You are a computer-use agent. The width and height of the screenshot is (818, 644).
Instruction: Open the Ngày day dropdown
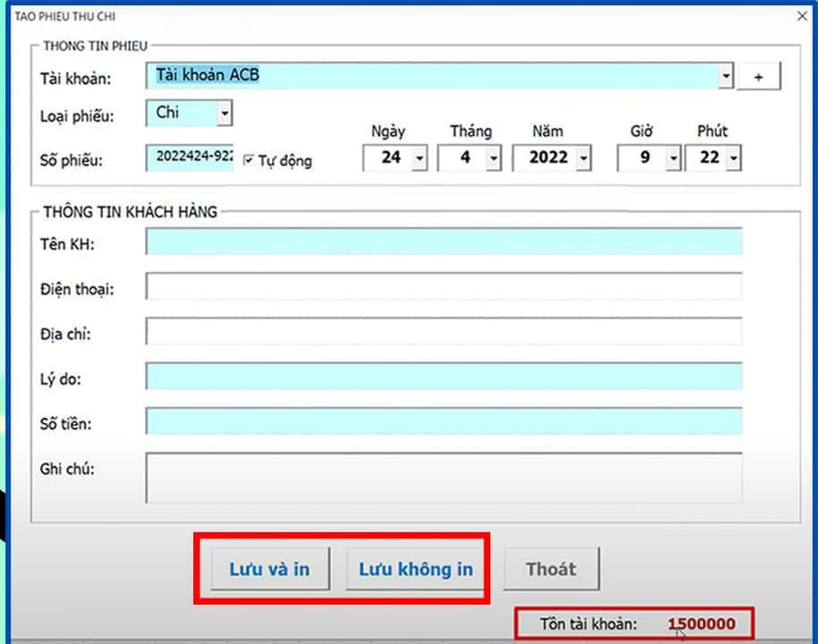420,158
